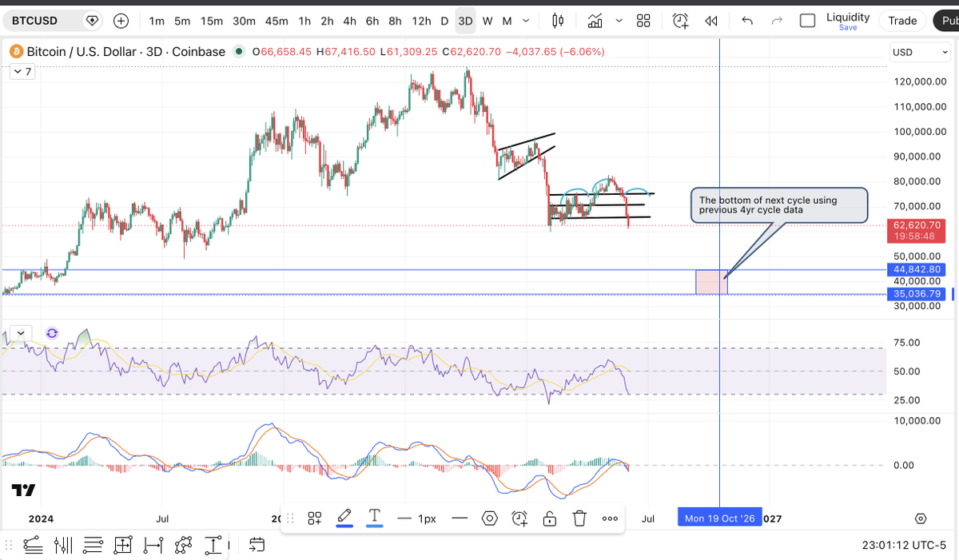
Task: Click the drawing templates icon in floating toolbar
Action: click(x=315, y=518)
